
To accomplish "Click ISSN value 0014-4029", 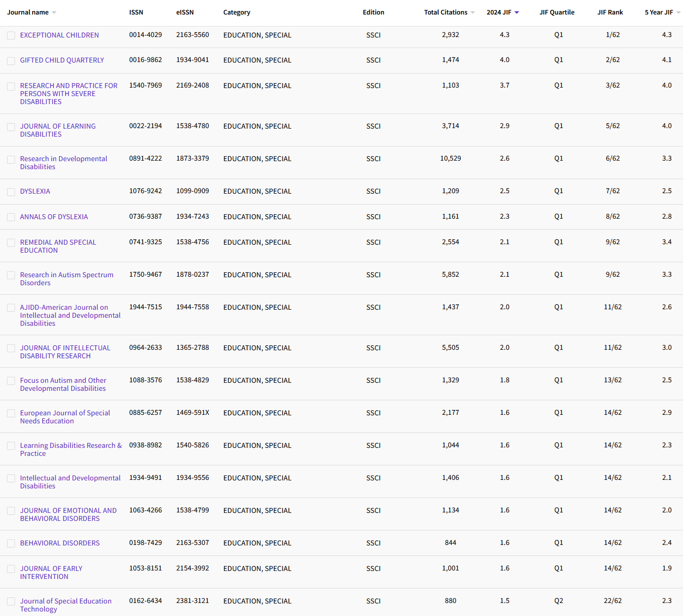I will (x=146, y=35).
